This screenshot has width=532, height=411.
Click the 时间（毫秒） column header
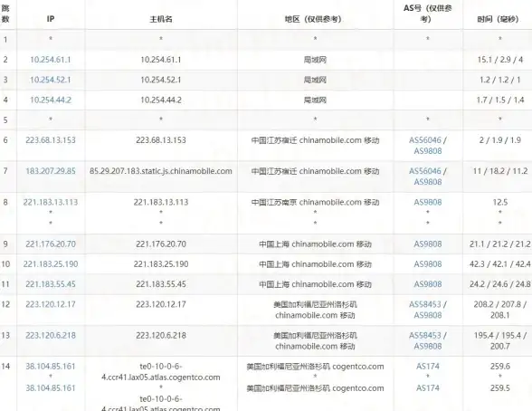[x=498, y=19]
